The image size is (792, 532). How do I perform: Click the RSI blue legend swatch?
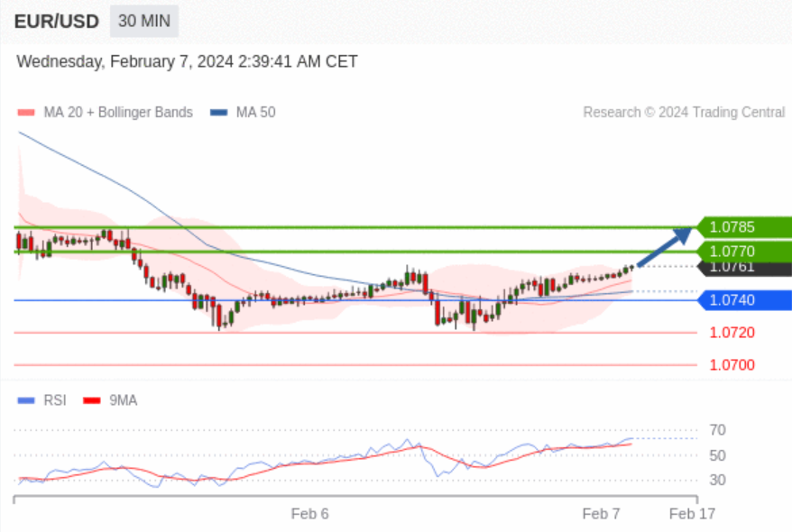pos(26,400)
